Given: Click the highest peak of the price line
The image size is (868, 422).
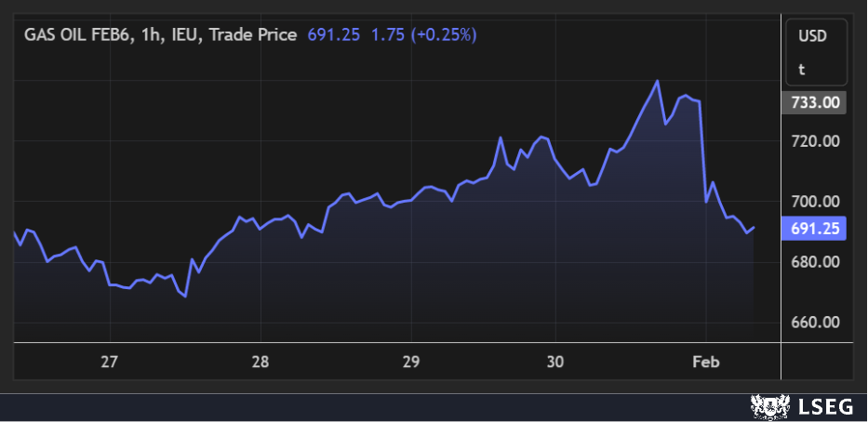Looking at the screenshot, I should coord(658,81).
